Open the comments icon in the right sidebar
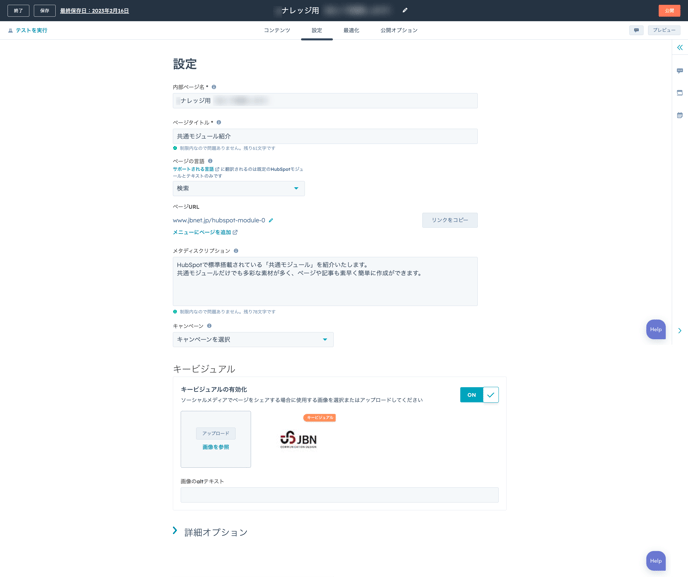The width and height of the screenshot is (688, 577). point(680,71)
